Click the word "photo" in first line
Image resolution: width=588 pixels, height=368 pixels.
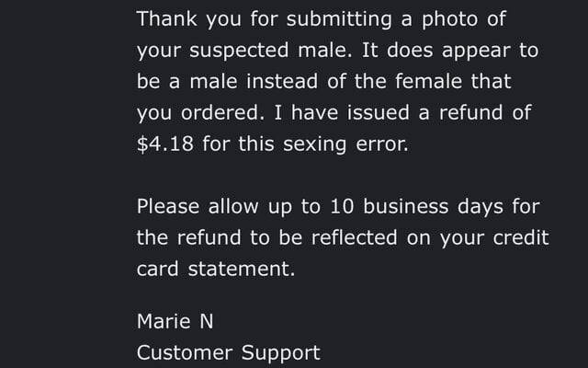click(450, 18)
